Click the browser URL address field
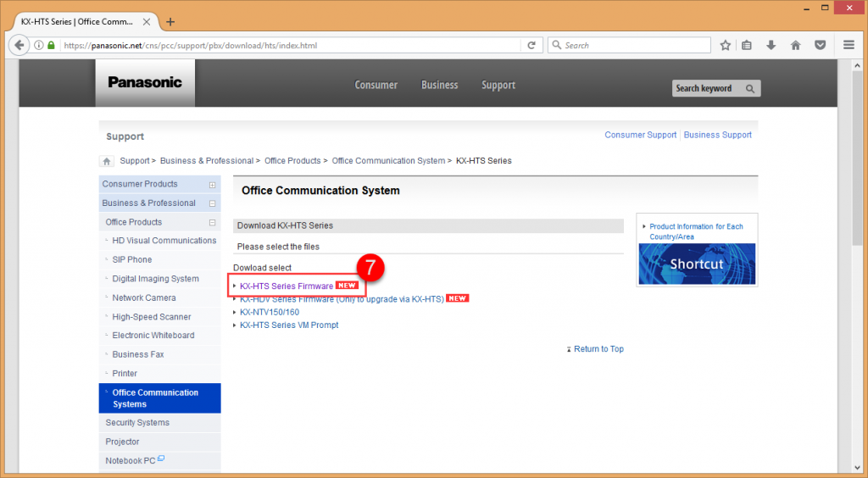Viewport: 868px width, 478px height. coord(291,46)
